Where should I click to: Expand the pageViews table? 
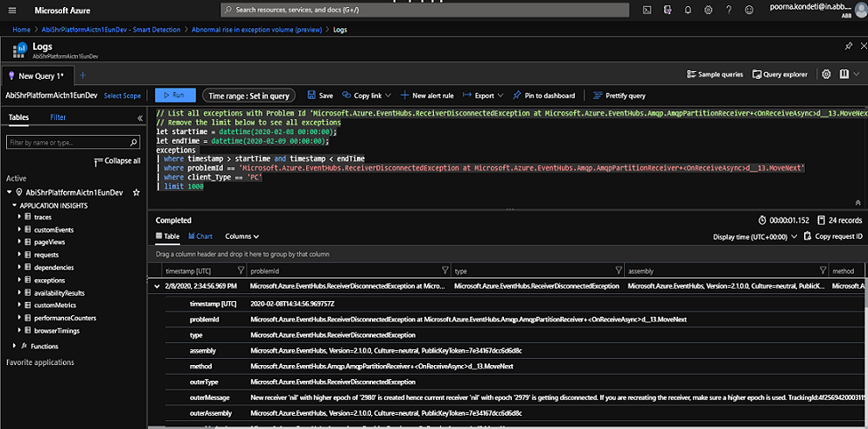point(20,243)
